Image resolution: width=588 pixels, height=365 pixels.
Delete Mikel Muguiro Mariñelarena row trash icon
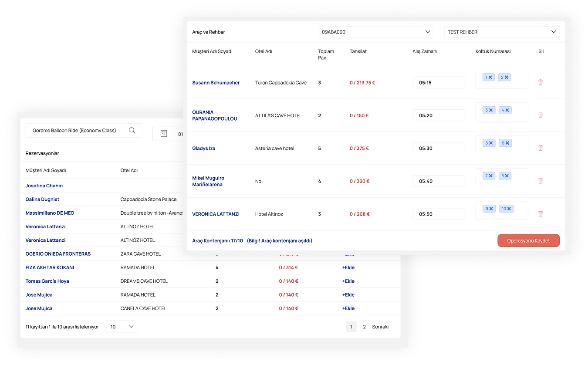pos(541,181)
